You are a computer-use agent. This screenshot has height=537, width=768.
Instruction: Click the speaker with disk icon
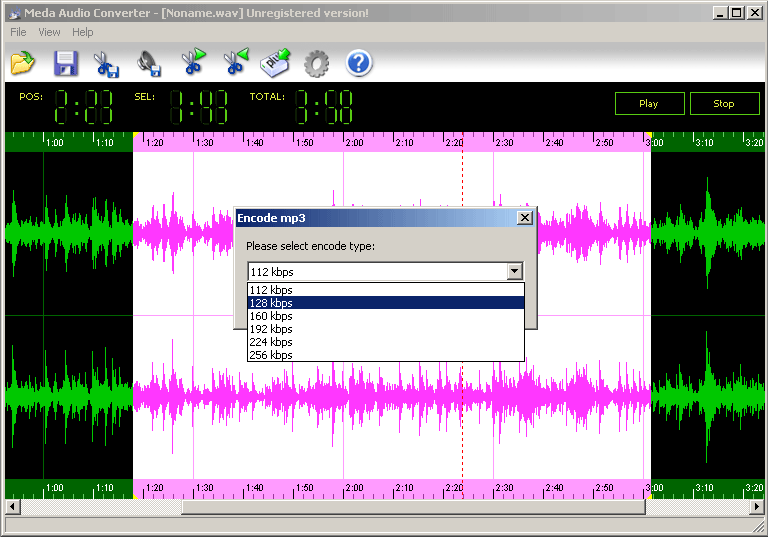[149, 64]
